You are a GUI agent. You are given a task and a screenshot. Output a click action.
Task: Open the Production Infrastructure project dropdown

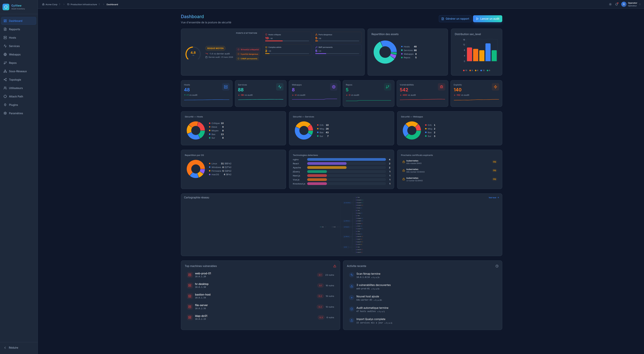pyautogui.click(x=84, y=5)
